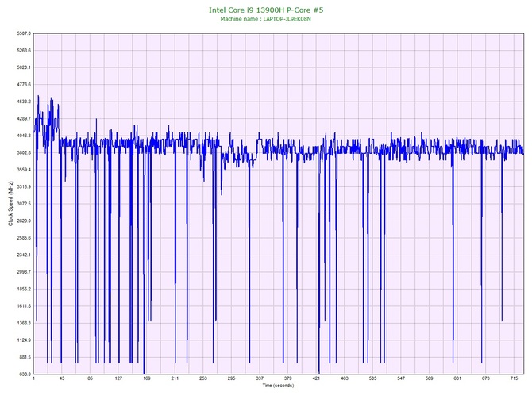Click the x-axis tick label 379
This screenshot has width=532, height=399.
click(x=287, y=378)
